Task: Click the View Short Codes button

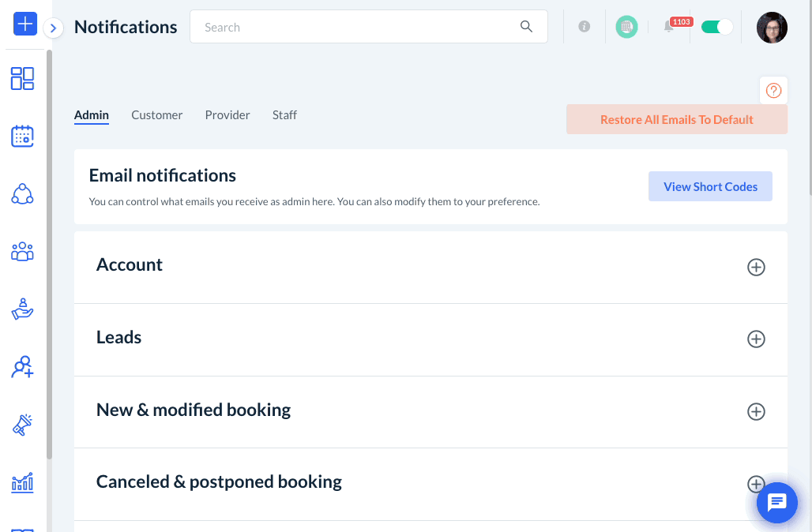Action: click(x=710, y=187)
